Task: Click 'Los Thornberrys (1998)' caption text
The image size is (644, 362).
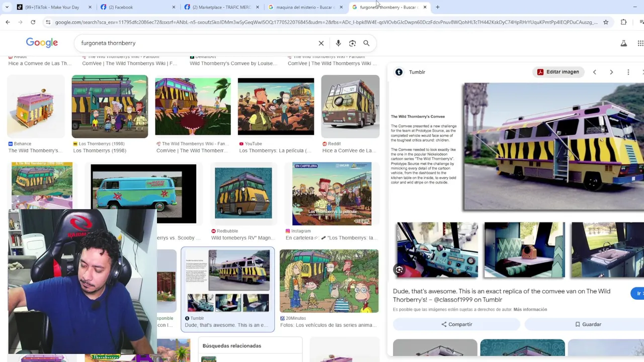Action: click(x=100, y=150)
